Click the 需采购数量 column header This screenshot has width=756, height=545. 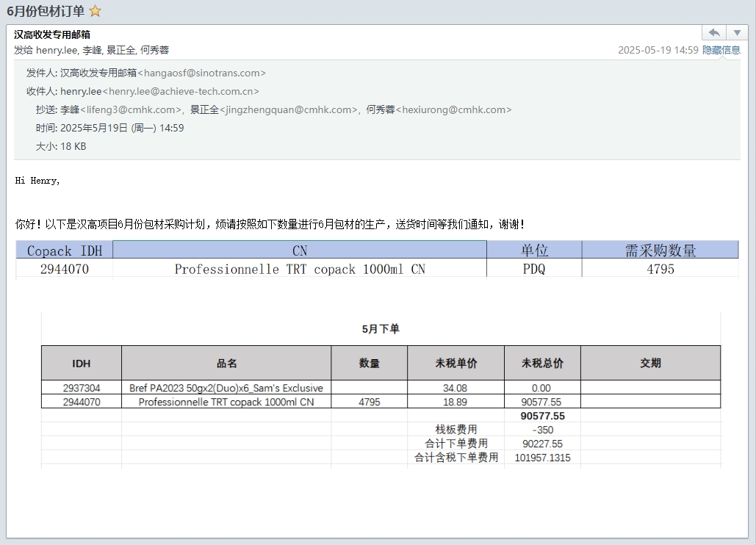[660, 250]
